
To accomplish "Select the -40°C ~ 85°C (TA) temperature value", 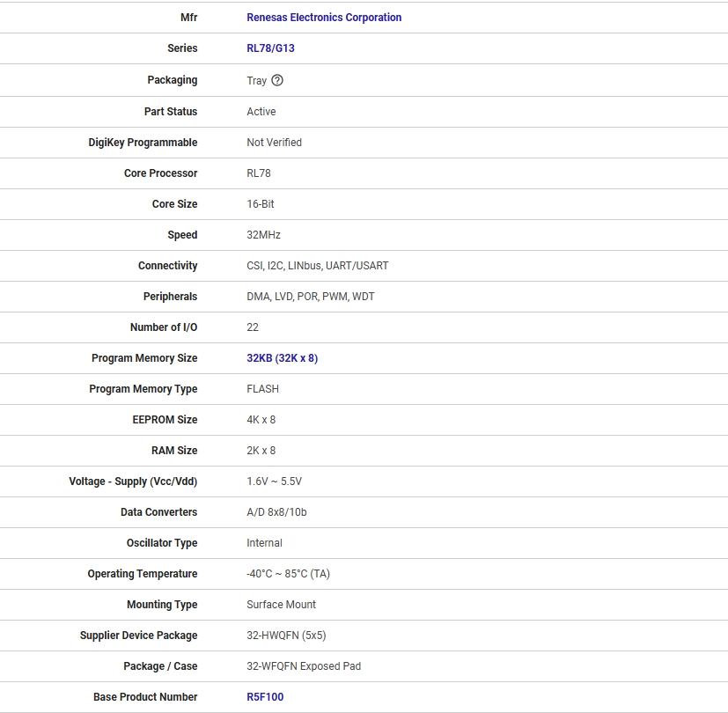I will [288, 574].
